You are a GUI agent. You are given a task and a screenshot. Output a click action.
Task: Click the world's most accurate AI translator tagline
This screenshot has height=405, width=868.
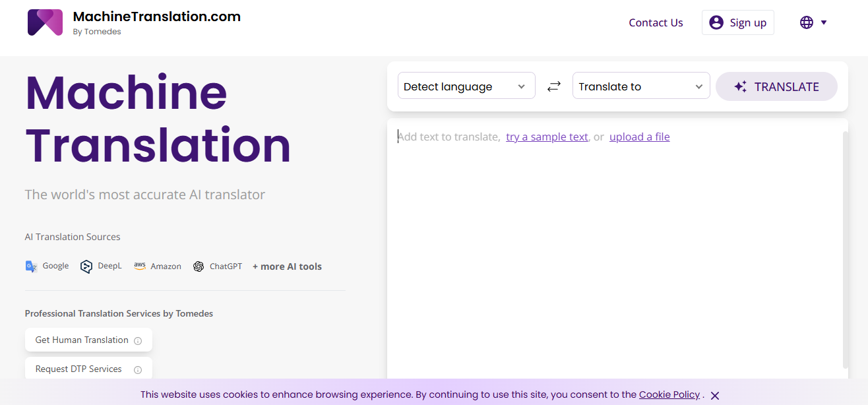[145, 195]
